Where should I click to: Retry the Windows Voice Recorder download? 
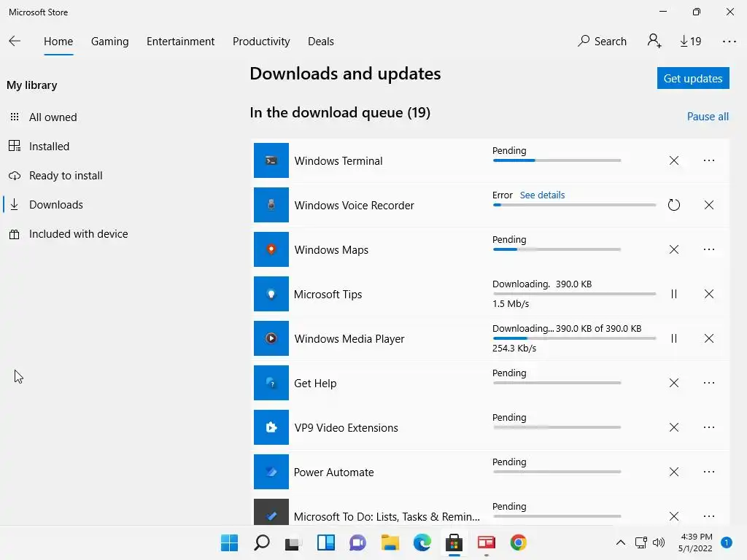[673, 205]
